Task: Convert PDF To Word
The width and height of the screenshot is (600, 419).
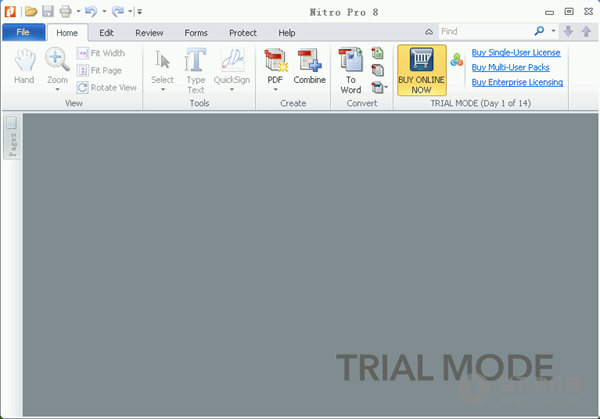Action: tap(351, 71)
